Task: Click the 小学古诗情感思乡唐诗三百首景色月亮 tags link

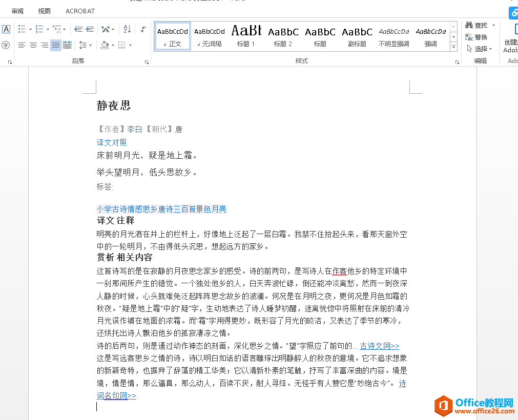Action: click(161, 209)
